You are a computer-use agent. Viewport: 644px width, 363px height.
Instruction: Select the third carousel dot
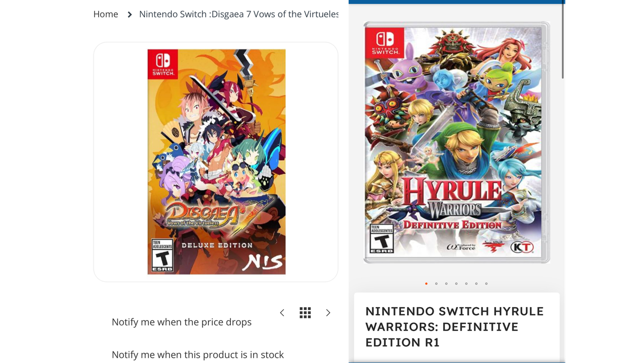[x=446, y=283]
